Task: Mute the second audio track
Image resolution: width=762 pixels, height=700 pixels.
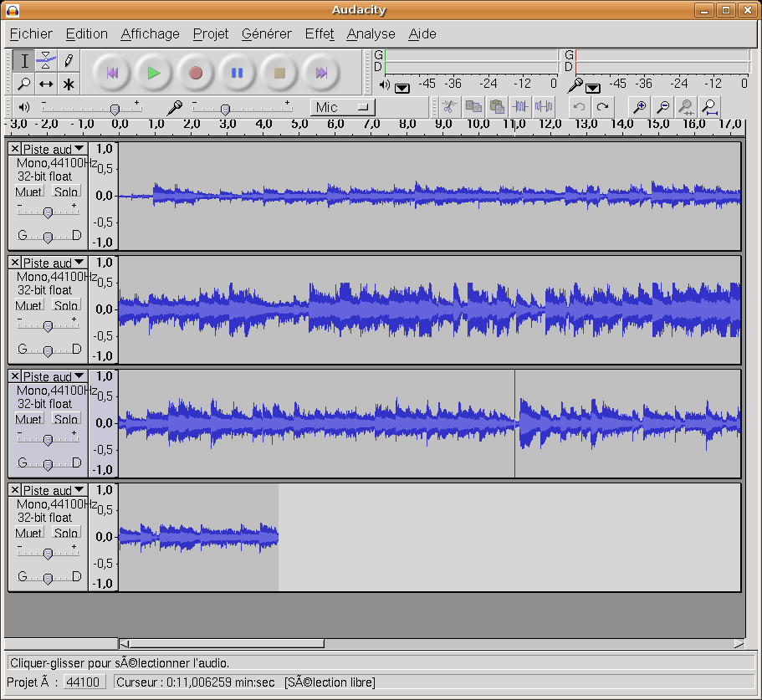Action: tap(29, 305)
